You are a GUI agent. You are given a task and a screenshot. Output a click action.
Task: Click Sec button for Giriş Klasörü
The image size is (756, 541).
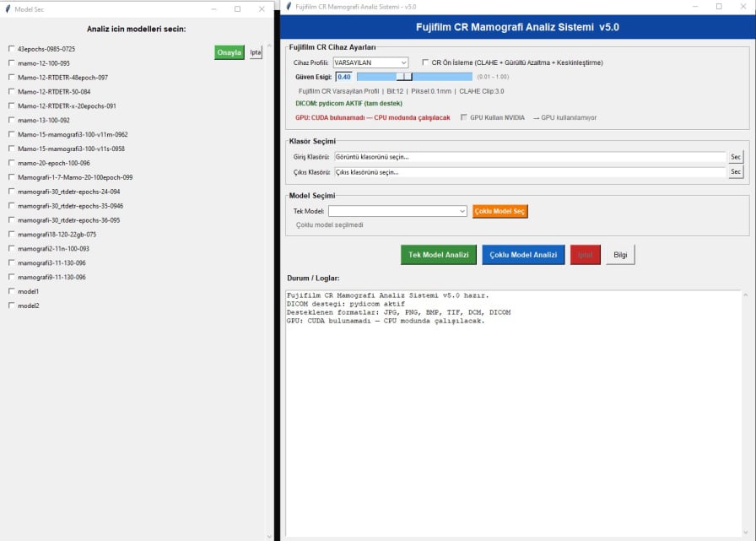(736, 157)
